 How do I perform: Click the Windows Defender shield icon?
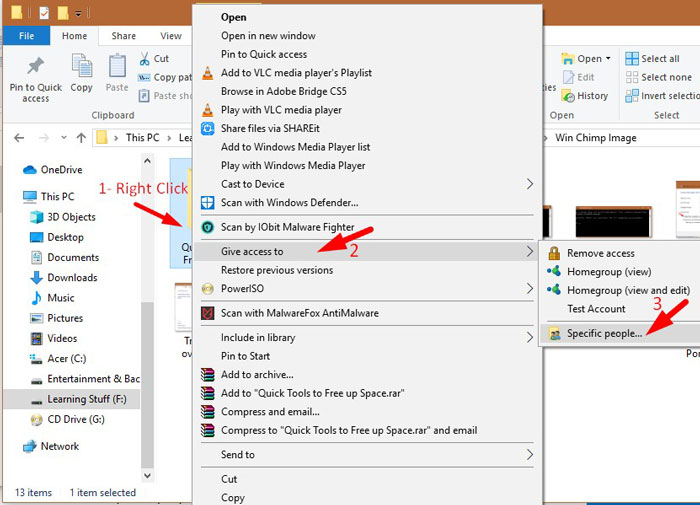click(208, 202)
